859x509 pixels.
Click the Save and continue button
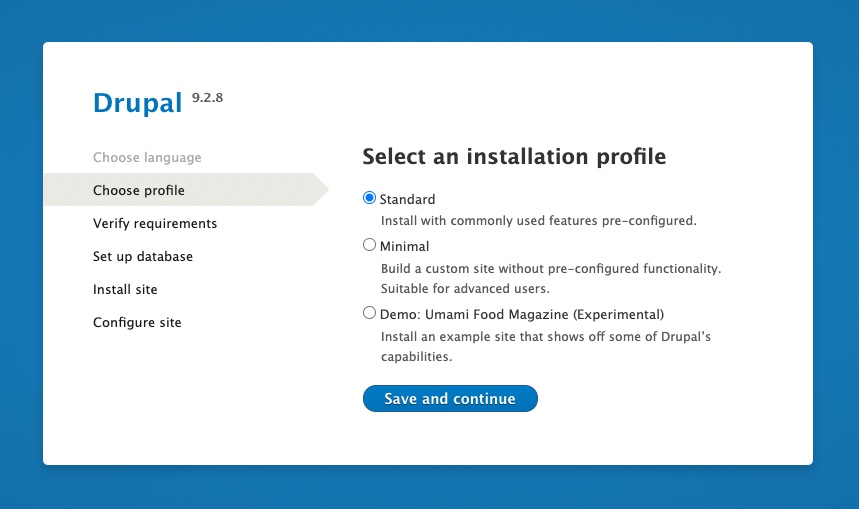[450, 398]
